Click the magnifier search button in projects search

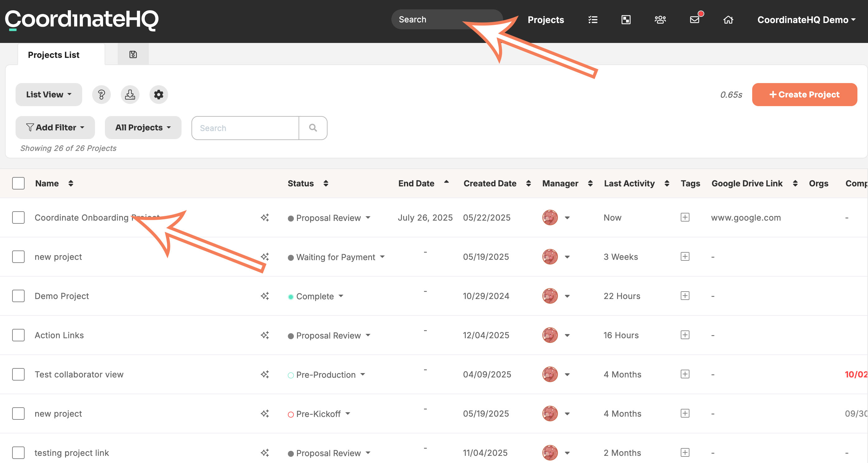(313, 128)
